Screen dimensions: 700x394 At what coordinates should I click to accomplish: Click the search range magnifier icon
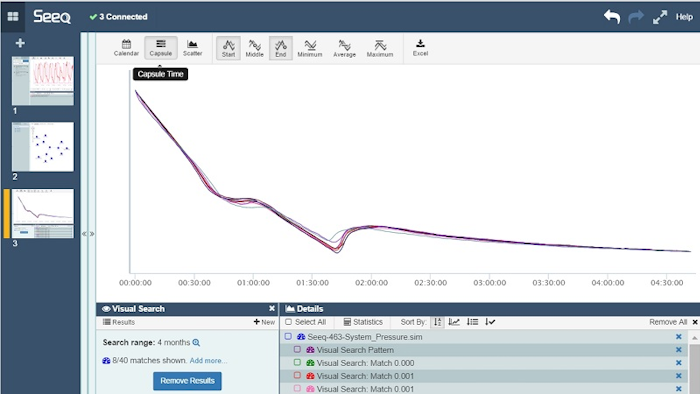(x=196, y=343)
